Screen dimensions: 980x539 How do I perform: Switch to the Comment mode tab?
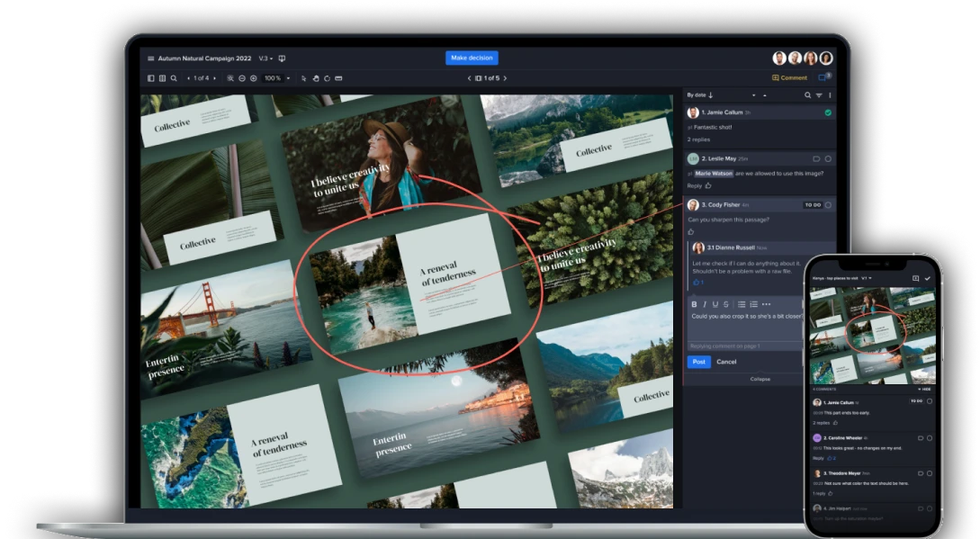point(789,78)
